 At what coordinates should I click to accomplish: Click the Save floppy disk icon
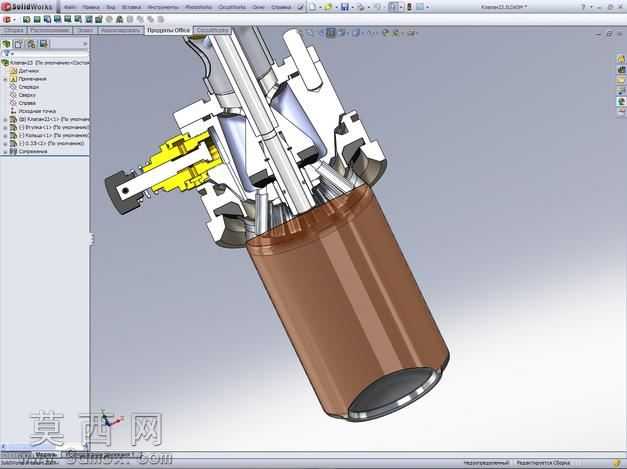point(345,7)
